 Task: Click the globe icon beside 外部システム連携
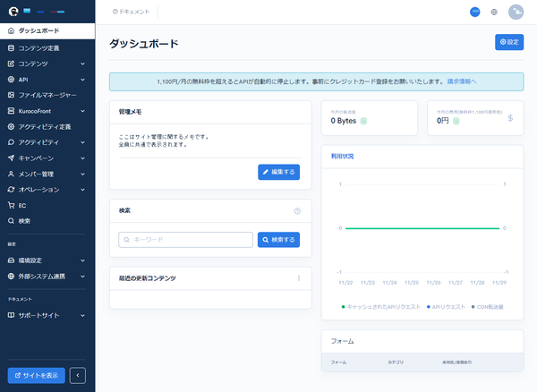tap(11, 276)
